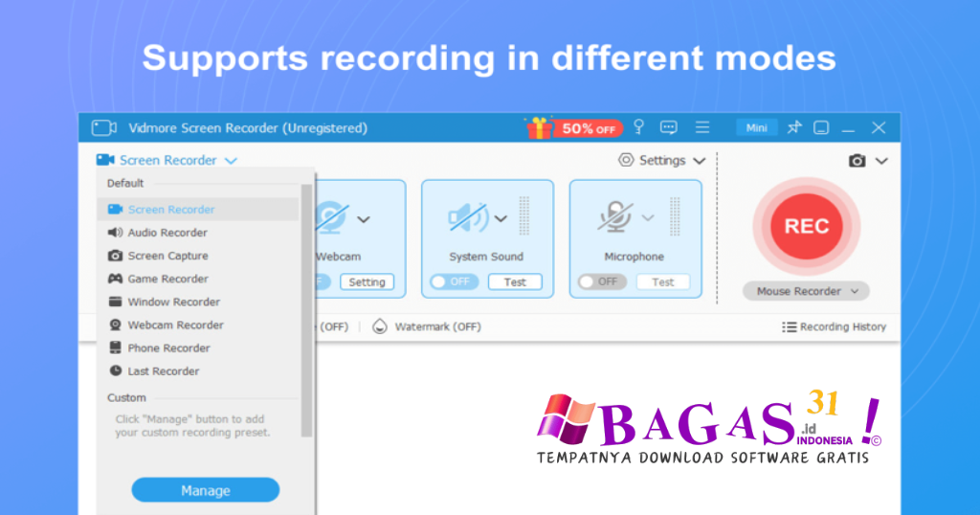Toggle the Webcam switch
This screenshot has height=515, width=980.
click(x=323, y=281)
